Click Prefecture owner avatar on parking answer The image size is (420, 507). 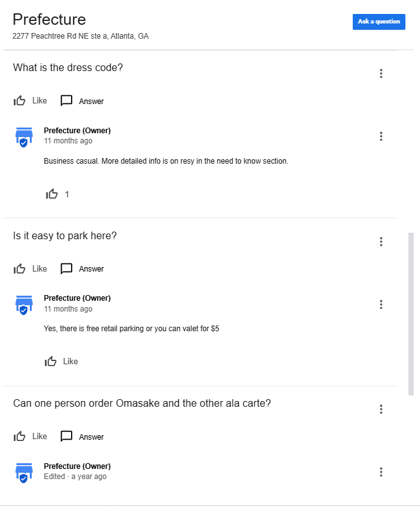[x=23, y=305]
